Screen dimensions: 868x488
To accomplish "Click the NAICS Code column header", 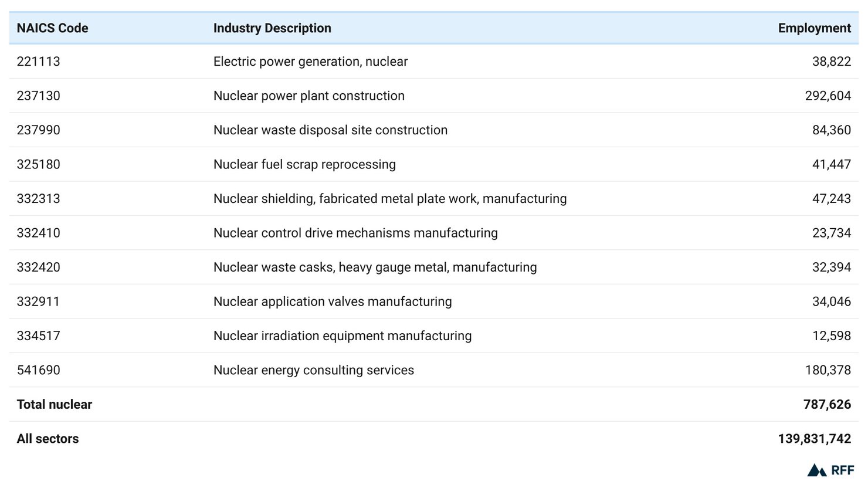I will tap(52, 28).
